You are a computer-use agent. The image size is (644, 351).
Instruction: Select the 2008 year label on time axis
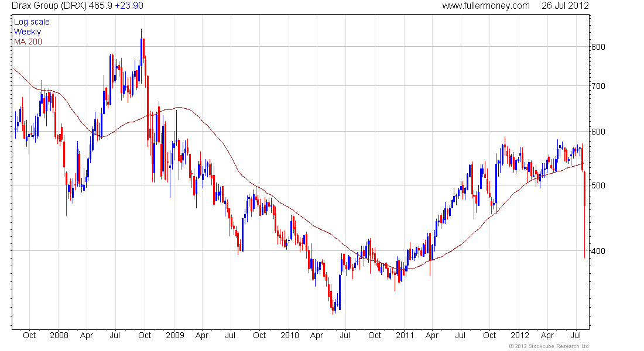59,335
